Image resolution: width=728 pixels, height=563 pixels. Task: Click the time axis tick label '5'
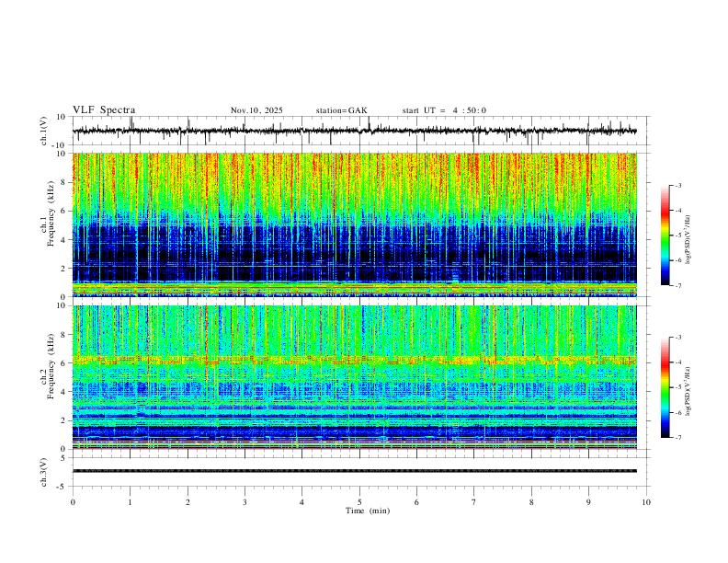pyautogui.click(x=359, y=502)
